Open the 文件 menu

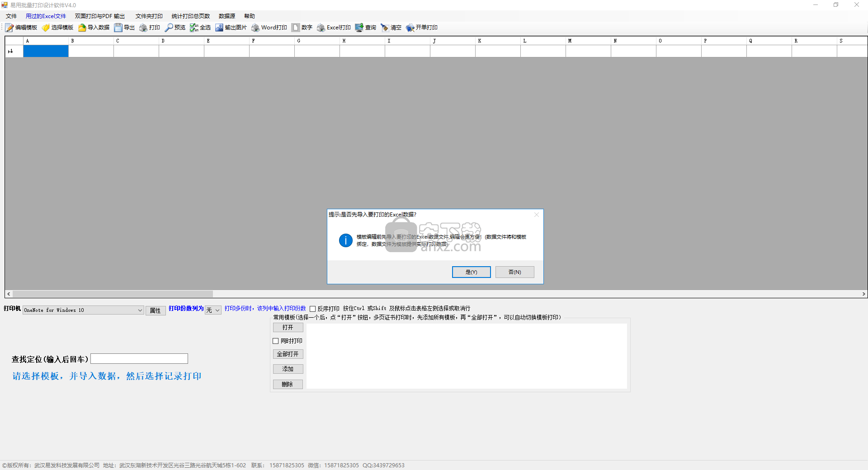pos(11,16)
